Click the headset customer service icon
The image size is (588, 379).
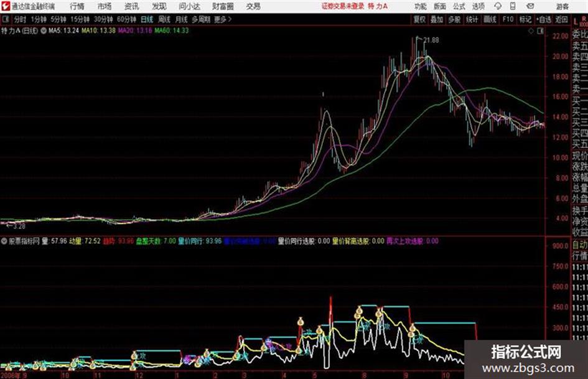pos(498,6)
